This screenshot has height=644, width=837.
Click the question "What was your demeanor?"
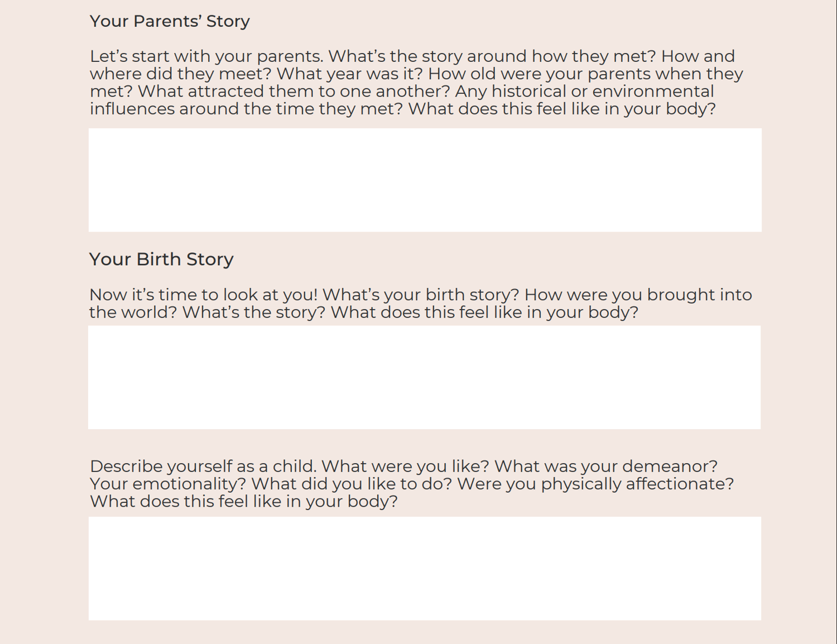pos(606,466)
